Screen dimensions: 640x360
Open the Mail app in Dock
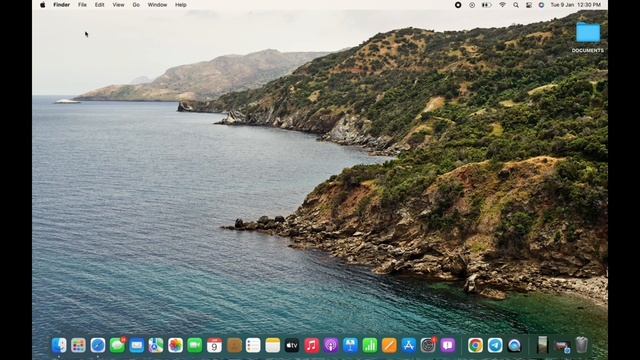point(137,345)
